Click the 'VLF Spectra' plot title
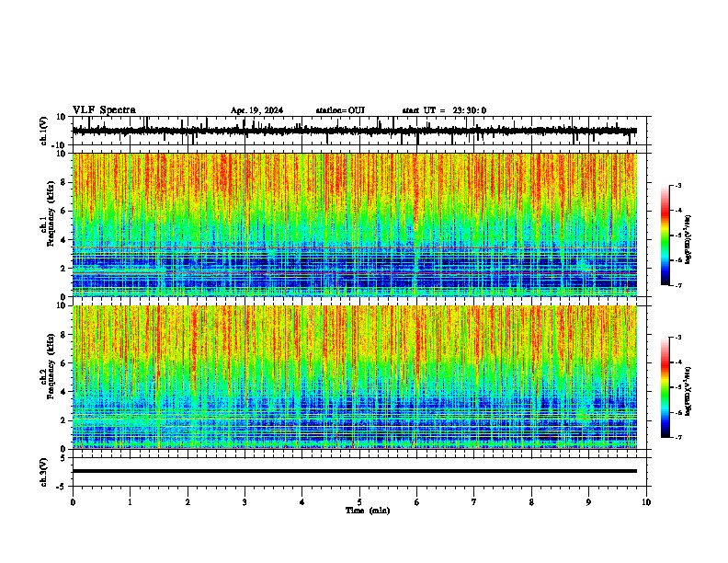The image size is (728, 563). tap(104, 110)
